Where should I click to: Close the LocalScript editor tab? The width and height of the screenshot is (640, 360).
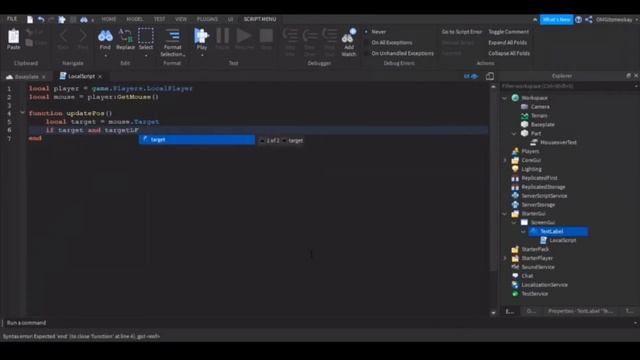click(x=100, y=76)
